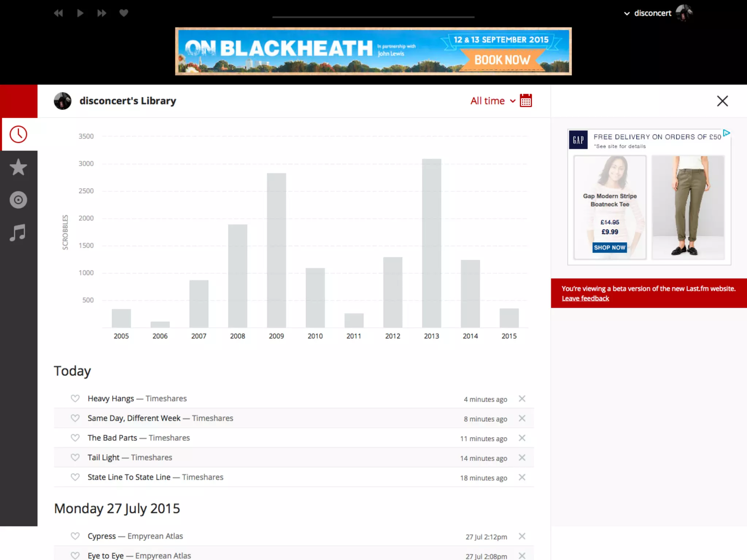Skip to next track with forward button
The width and height of the screenshot is (747, 560).
point(102,13)
